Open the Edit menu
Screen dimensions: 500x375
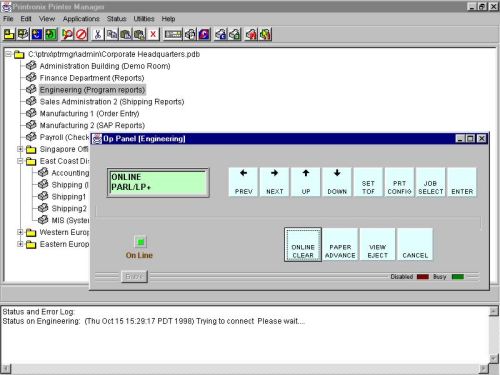coord(26,19)
